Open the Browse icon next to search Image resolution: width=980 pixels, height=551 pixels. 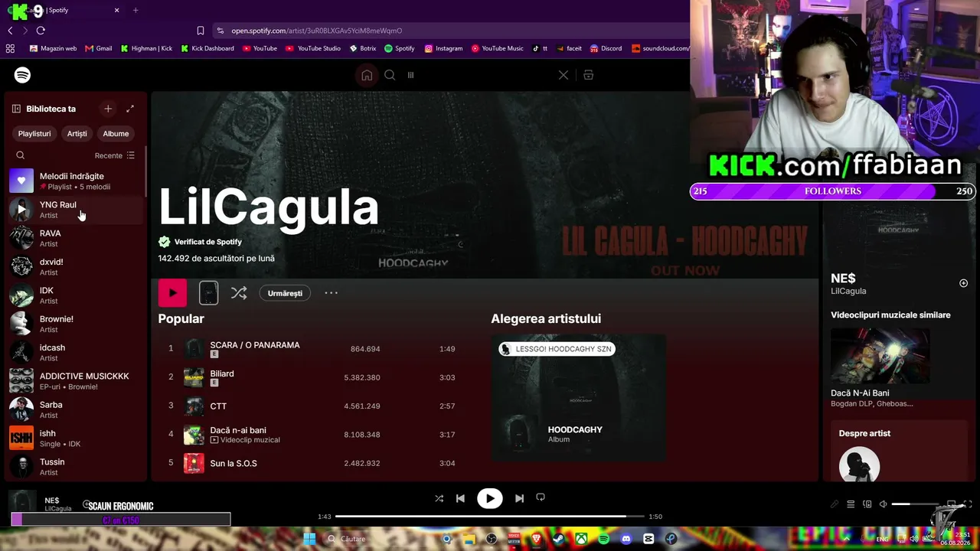pos(588,75)
